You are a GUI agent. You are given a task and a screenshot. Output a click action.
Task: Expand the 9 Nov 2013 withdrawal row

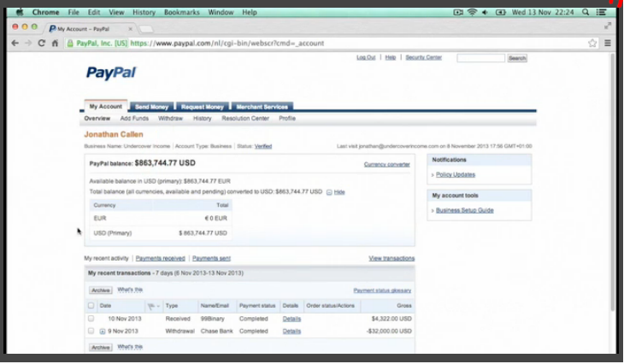(103, 332)
